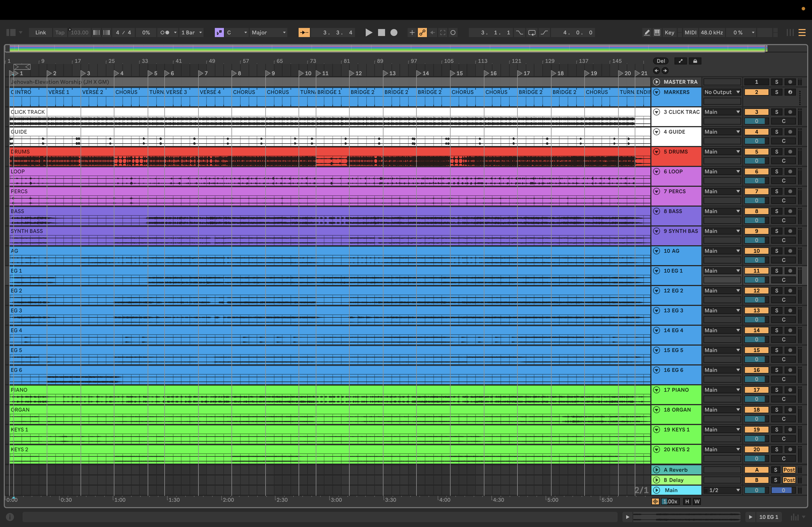This screenshot has height=527, width=812.
Task: Click the 7 PERCS volume slider
Action: [756, 201]
